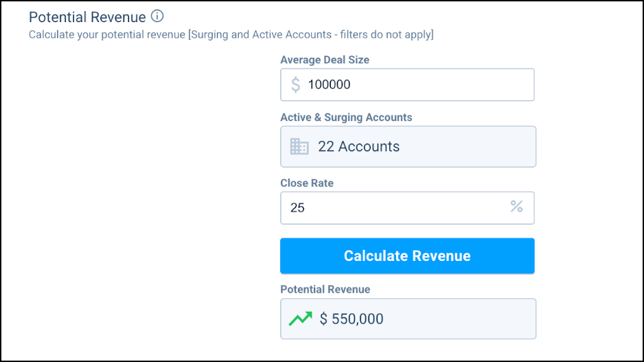Click the "22 Accounts" text

[358, 146]
